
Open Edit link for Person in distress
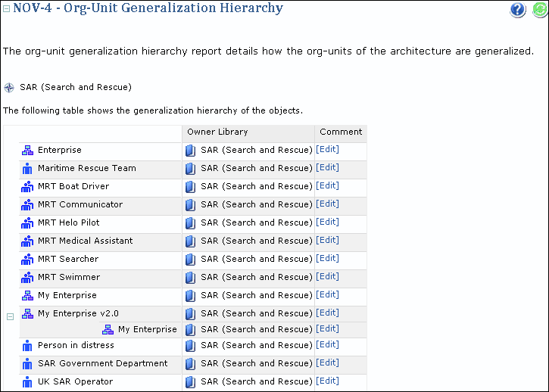[x=327, y=345]
